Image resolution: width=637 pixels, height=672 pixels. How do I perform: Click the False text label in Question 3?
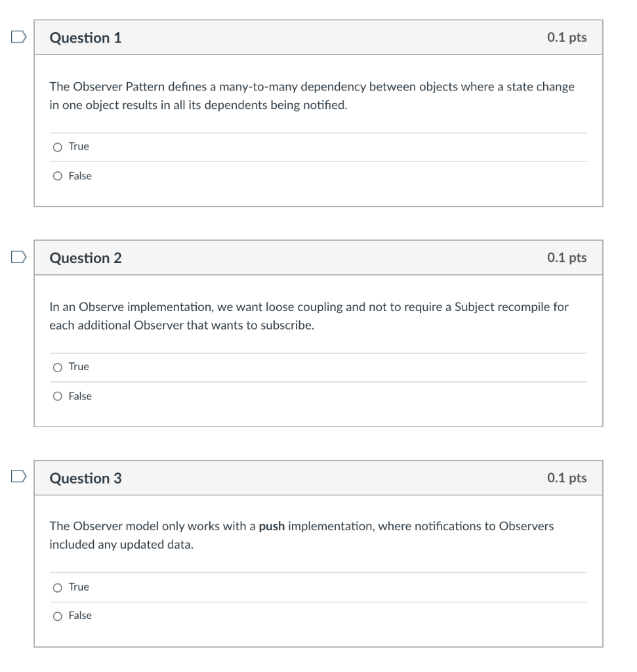(81, 616)
